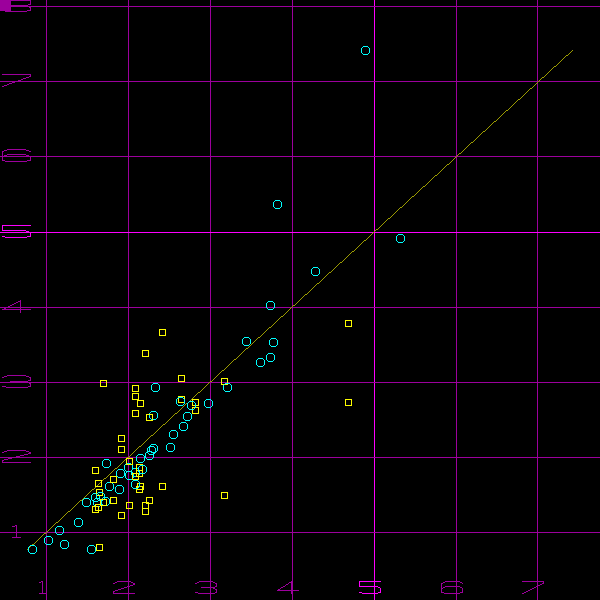Select the leftmost yellow square at y-level 3
The image size is (600, 600).
pyautogui.click(x=103, y=383)
